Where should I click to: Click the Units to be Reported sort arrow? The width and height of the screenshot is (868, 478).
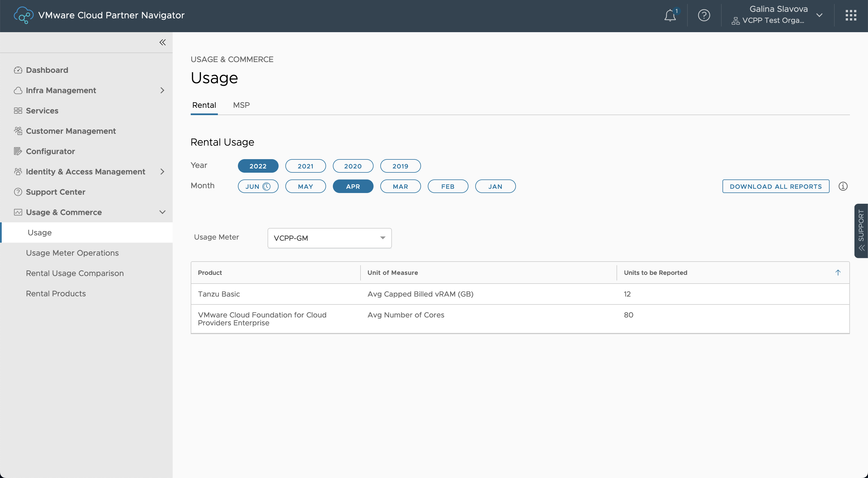pos(838,273)
